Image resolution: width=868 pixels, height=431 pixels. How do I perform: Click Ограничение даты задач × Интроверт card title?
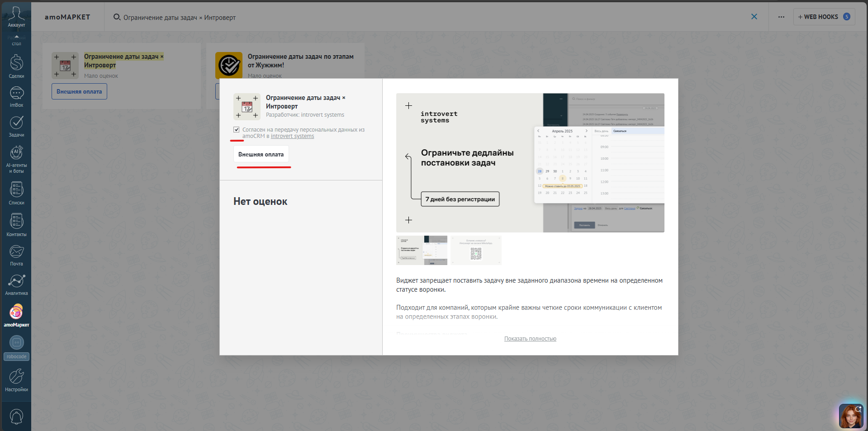tap(123, 61)
